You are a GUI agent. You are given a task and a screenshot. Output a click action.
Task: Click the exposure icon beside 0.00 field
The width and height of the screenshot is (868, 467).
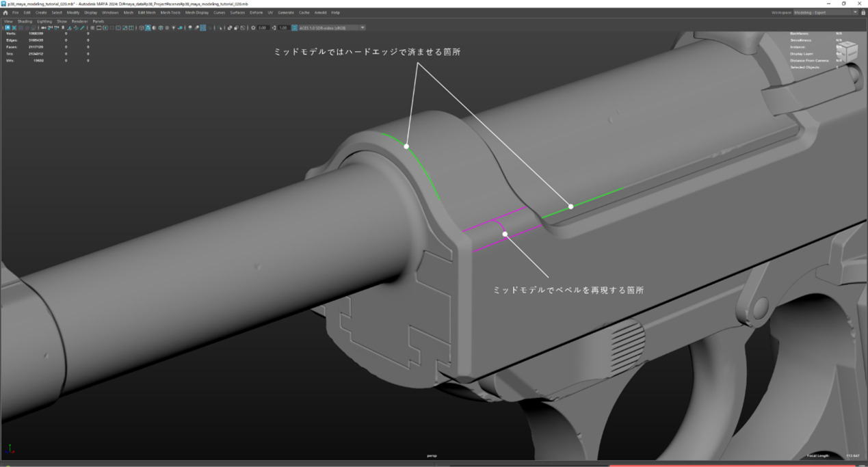(x=253, y=28)
